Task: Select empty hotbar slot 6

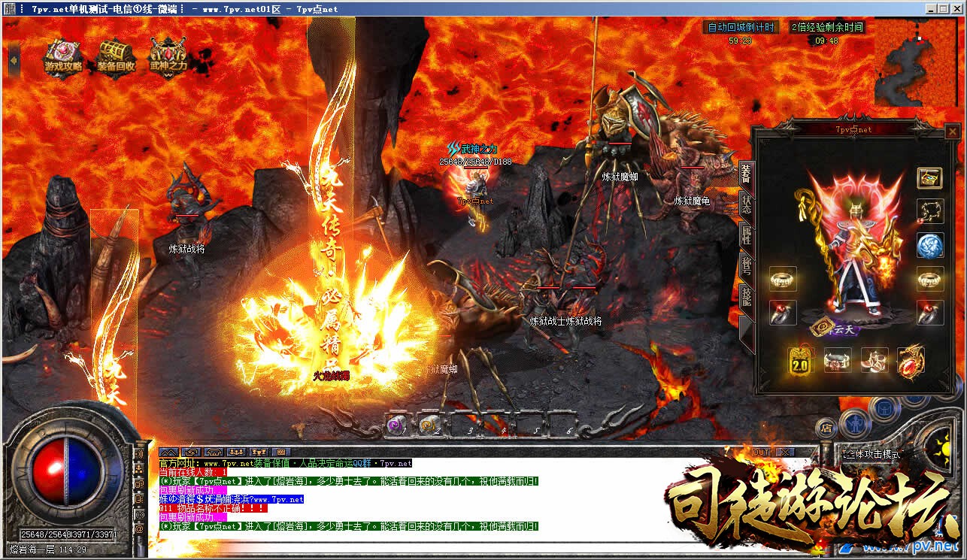Action: click(561, 425)
